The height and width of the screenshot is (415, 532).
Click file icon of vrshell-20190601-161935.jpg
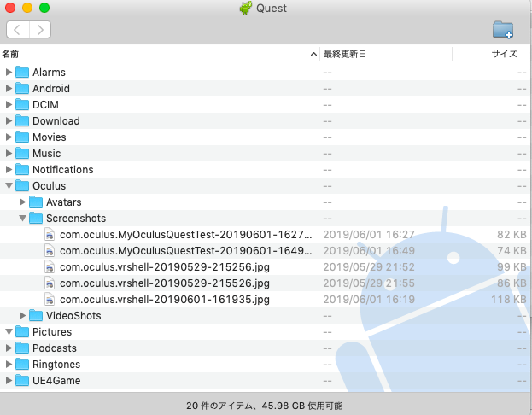[50, 300]
